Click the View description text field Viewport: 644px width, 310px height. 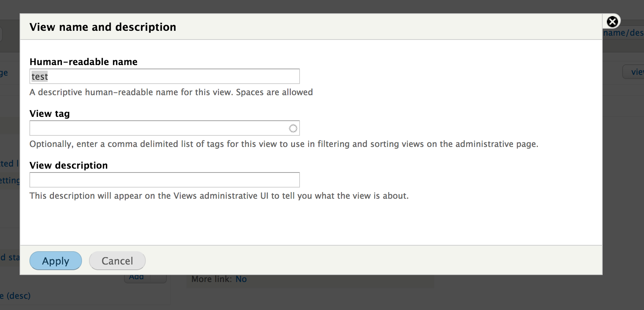[x=164, y=180]
